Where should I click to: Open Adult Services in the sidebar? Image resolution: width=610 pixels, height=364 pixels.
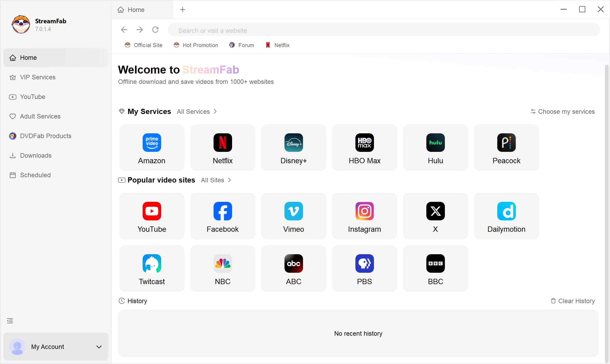40,116
